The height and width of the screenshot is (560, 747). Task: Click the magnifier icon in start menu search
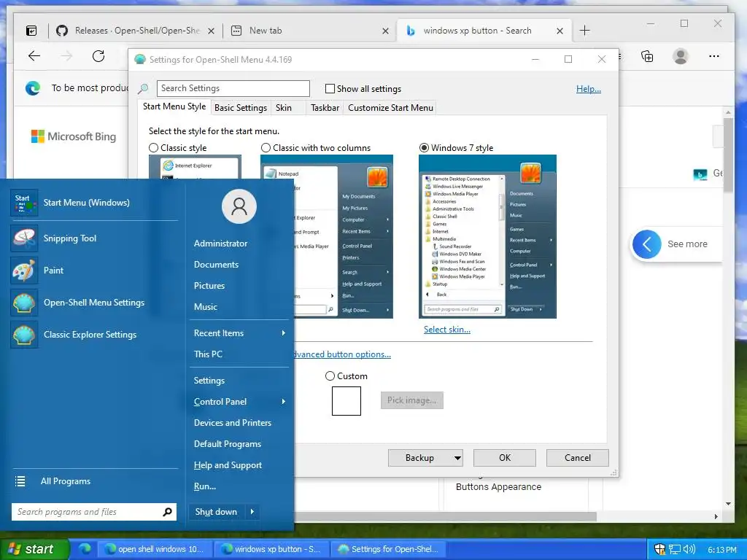pyautogui.click(x=167, y=512)
